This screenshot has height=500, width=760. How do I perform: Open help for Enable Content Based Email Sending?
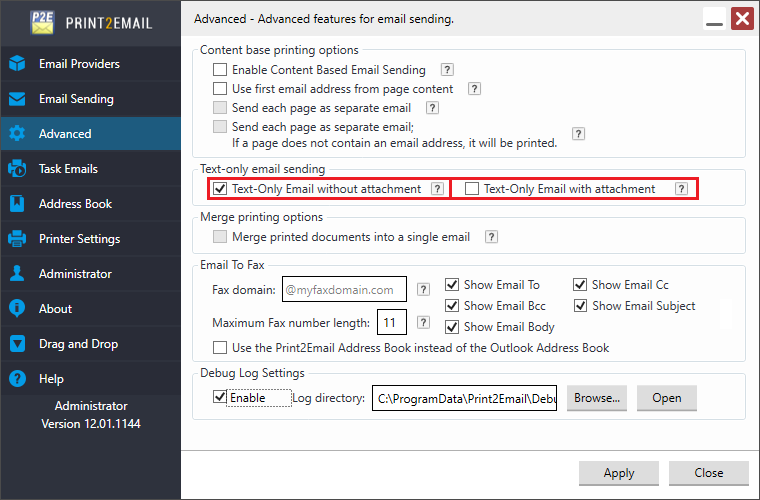[x=447, y=70]
